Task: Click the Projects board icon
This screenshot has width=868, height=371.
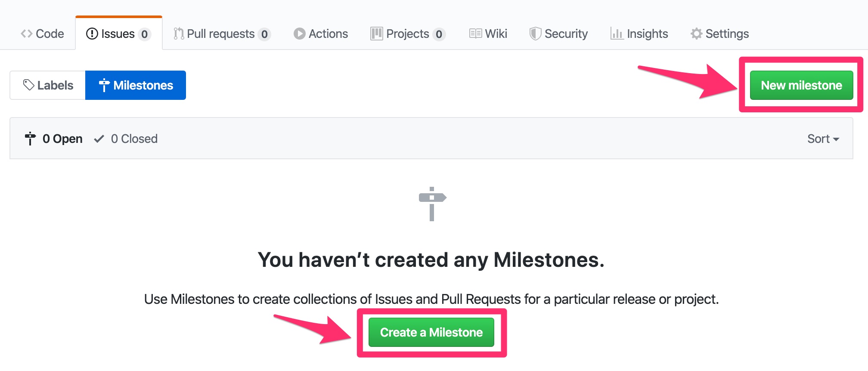Action: pyautogui.click(x=376, y=33)
